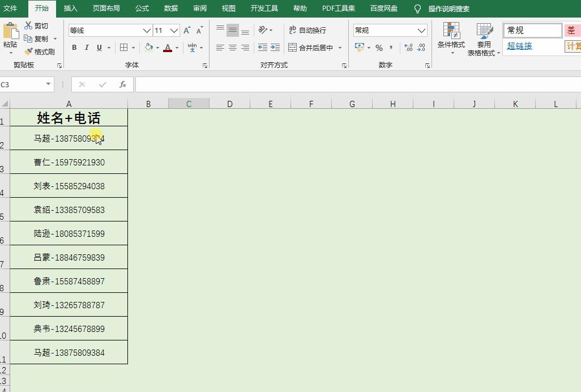Click the italic formatting icon
Image resolution: width=581 pixels, height=392 pixels.
click(86, 48)
